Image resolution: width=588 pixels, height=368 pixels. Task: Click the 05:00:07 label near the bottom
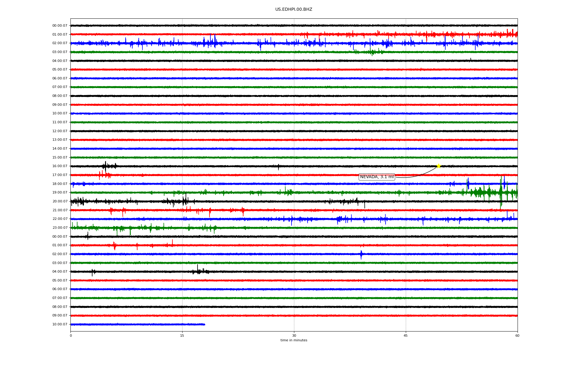60,281
